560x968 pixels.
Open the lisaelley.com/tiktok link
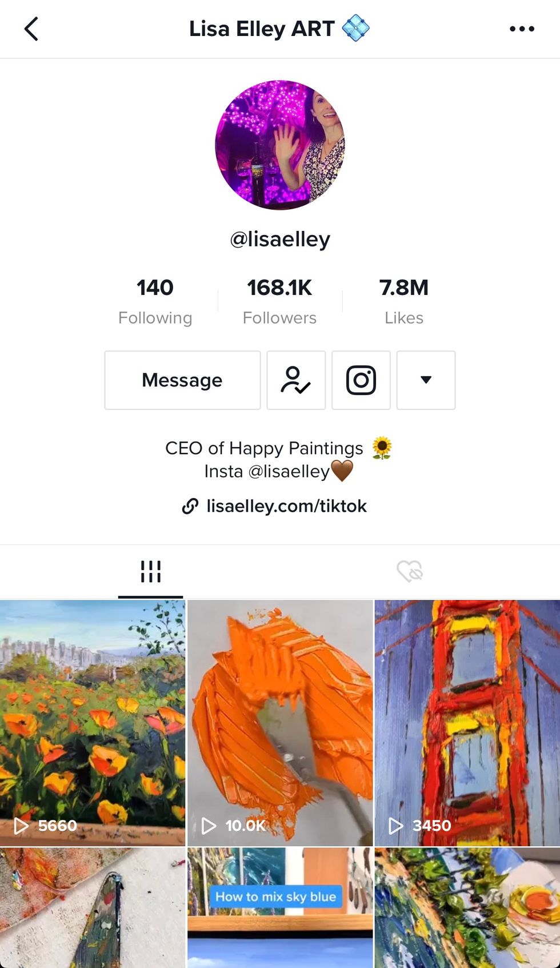[x=286, y=506]
